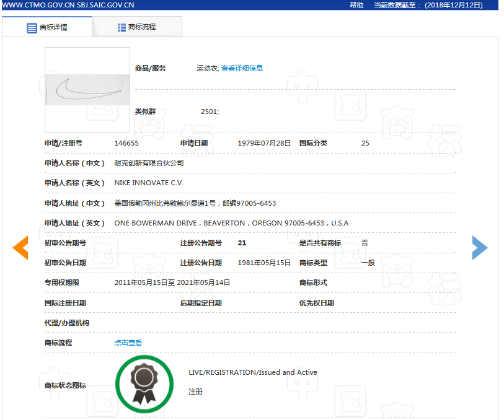This screenshot has height=420, width=504.
Task: Switch to the 商标详情 tab
Action: pos(47,28)
